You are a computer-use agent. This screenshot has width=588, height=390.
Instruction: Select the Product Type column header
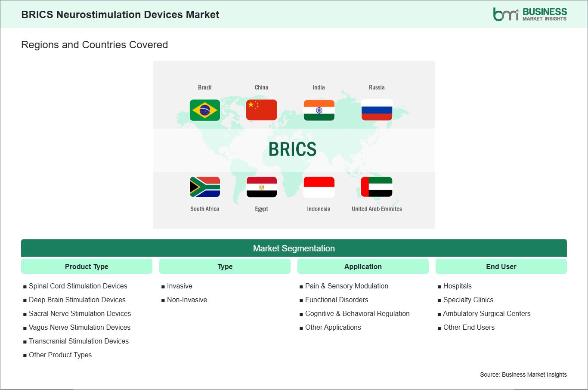[x=87, y=266]
